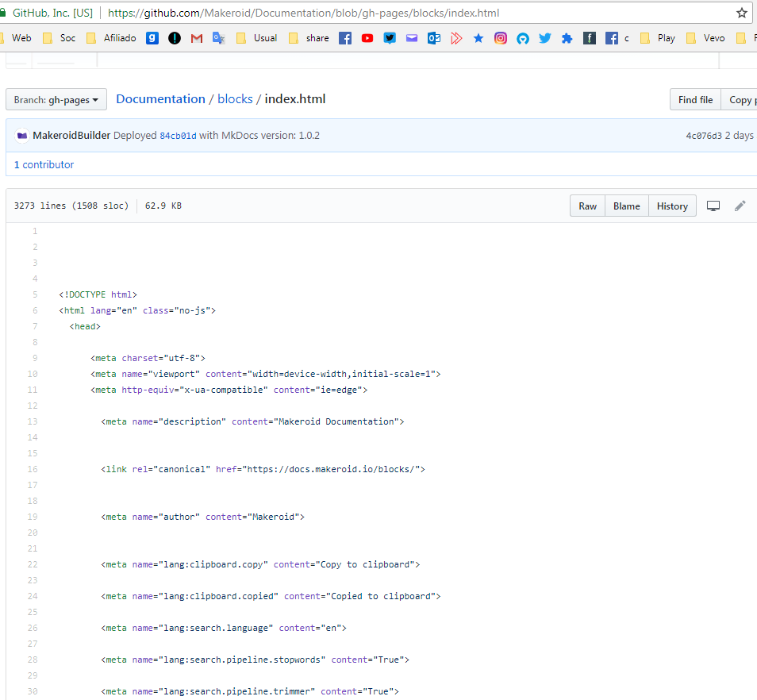Click the pencil edit file icon
This screenshot has width=757, height=700.
coord(740,206)
